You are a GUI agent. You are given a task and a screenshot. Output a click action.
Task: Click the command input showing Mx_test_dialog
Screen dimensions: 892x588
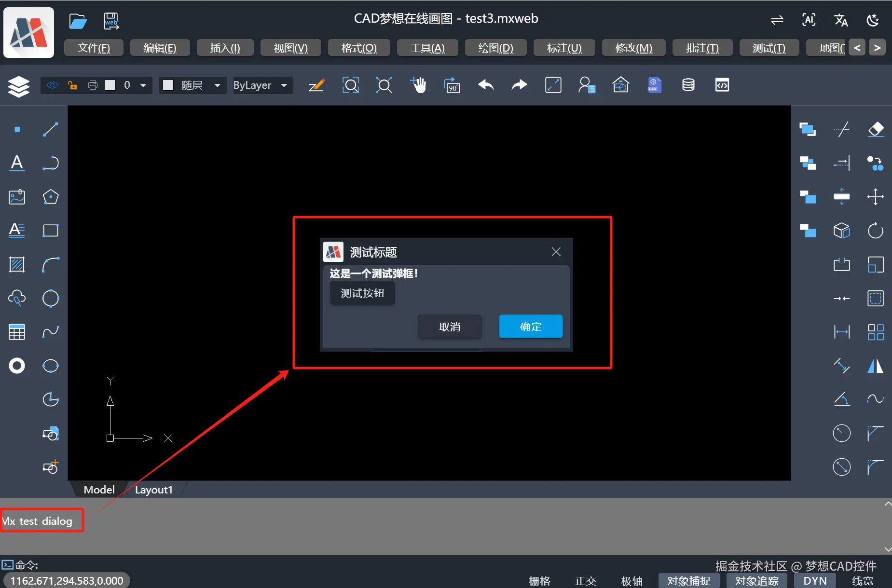tap(41, 520)
